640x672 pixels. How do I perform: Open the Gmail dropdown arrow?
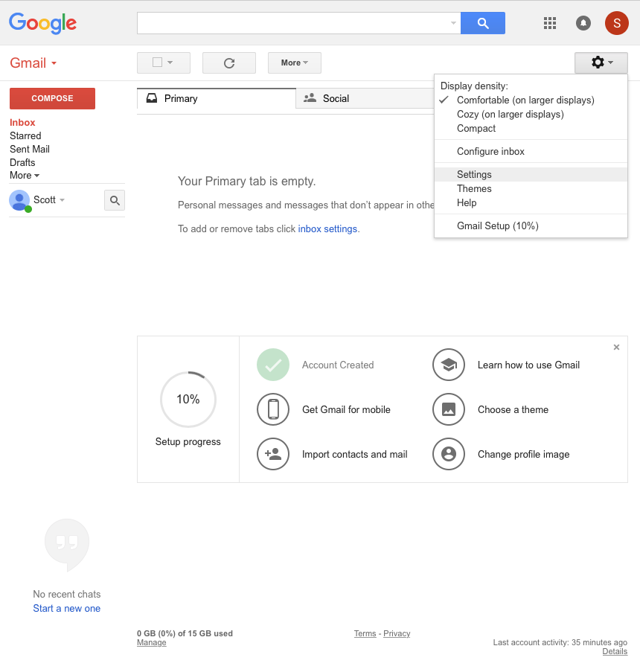(x=54, y=63)
